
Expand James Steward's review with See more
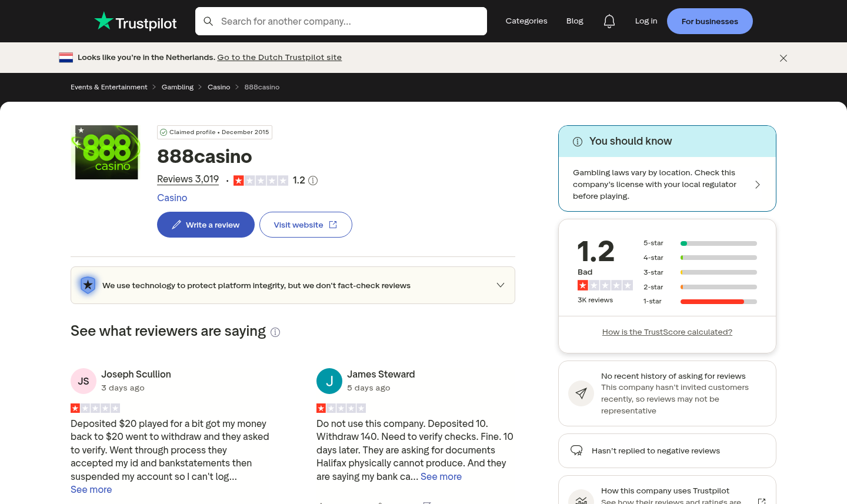pos(441,477)
